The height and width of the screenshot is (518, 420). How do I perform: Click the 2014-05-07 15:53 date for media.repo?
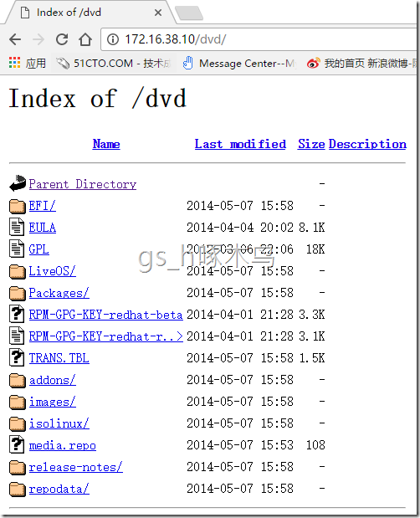(240, 446)
